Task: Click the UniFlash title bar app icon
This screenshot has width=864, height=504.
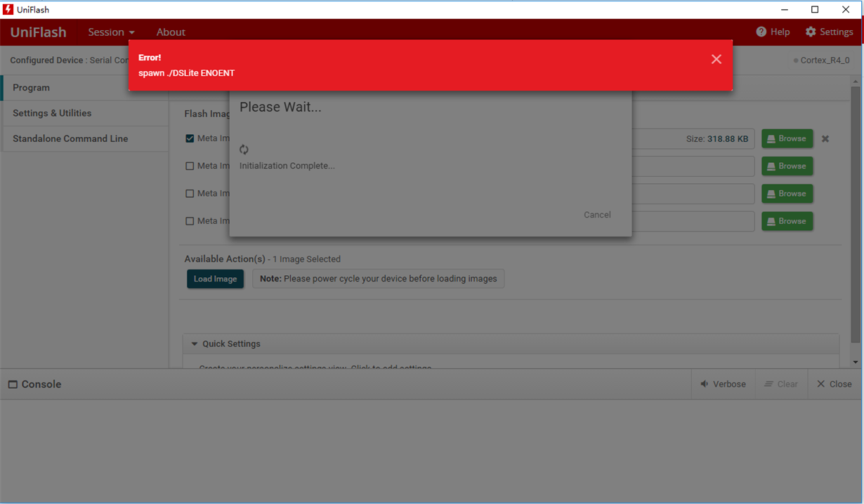Action: tap(8, 10)
